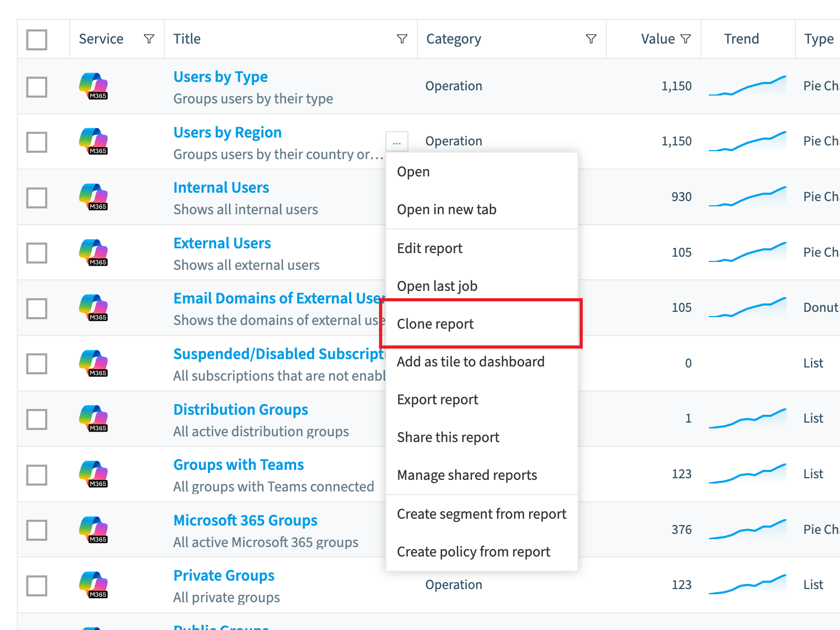Open the Category column filter

pyautogui.click(x=591, y=39)
